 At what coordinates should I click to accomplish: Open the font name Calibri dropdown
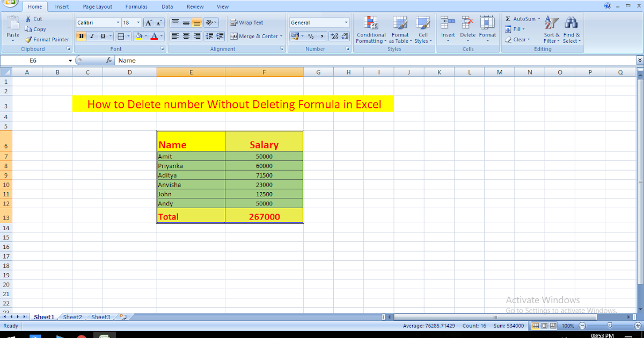tap(118, 23)
